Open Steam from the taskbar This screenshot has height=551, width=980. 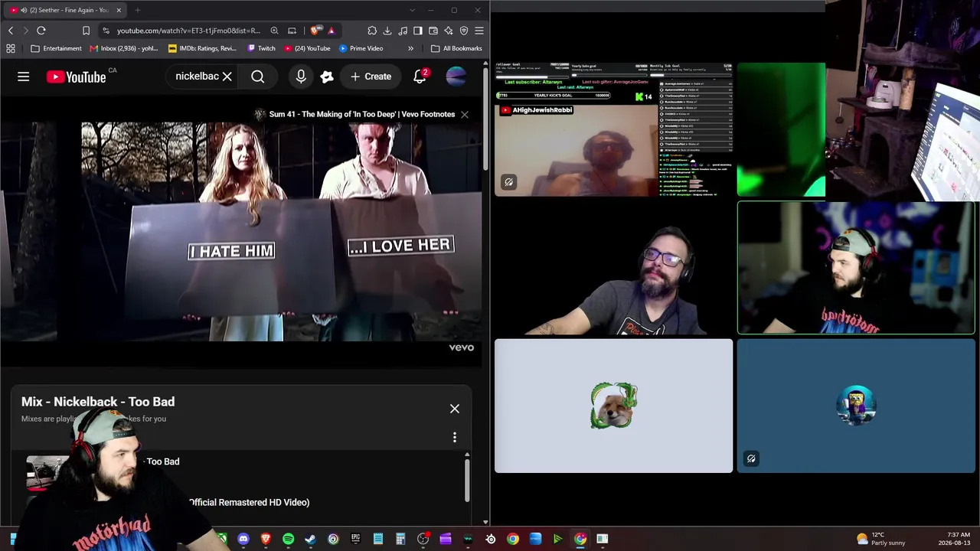click(x=310, y=539)
